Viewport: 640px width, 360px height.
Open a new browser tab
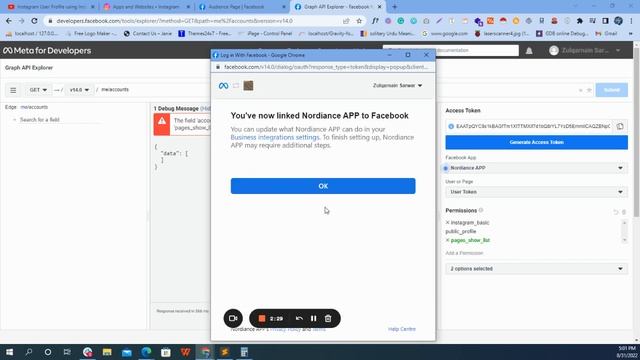[x=394, y=7]
